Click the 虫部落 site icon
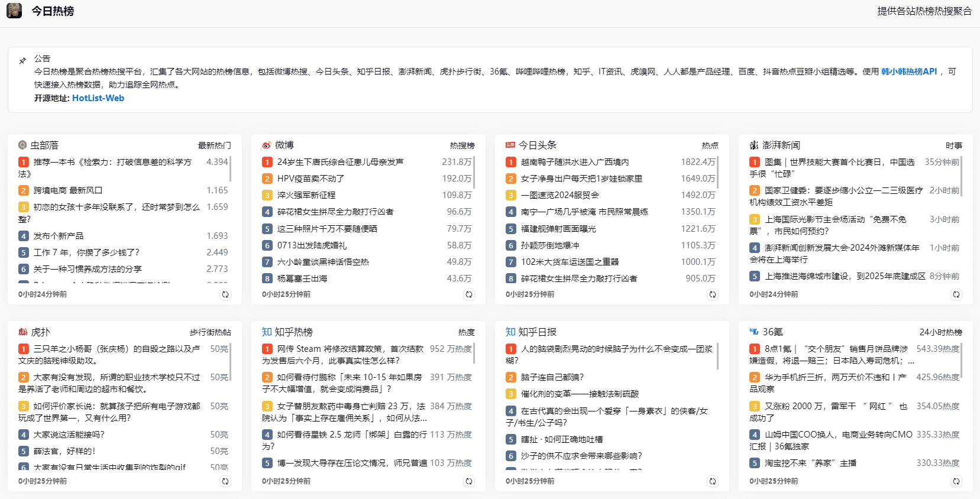The width and height of the screenshot is (980, 499). point(22,145)
